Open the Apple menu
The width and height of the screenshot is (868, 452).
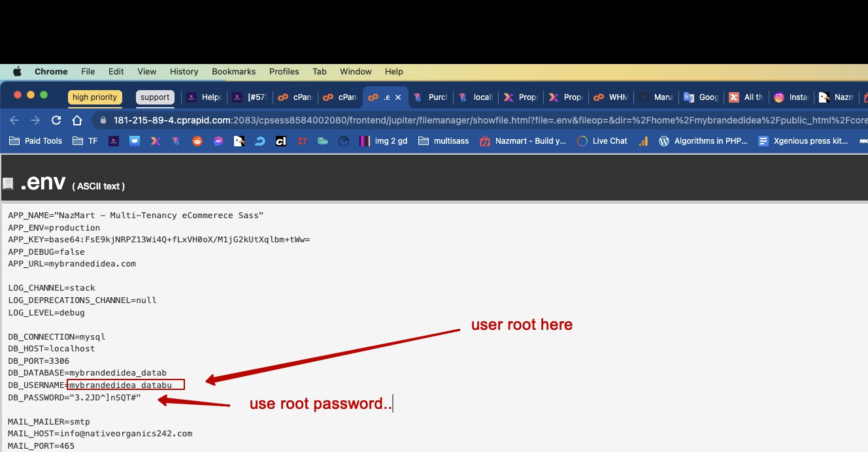click(x=18, y=72)
